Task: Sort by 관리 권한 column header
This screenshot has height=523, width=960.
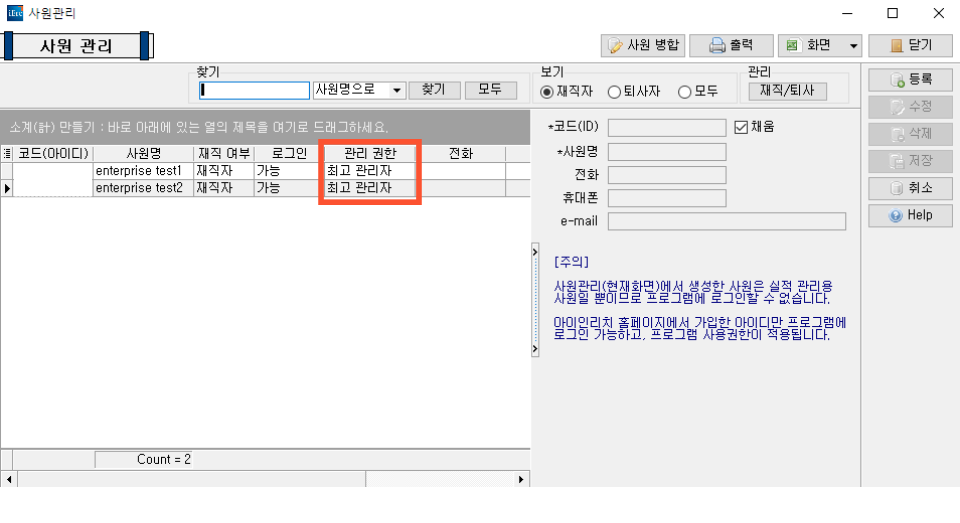Action: tap(369, 154)
